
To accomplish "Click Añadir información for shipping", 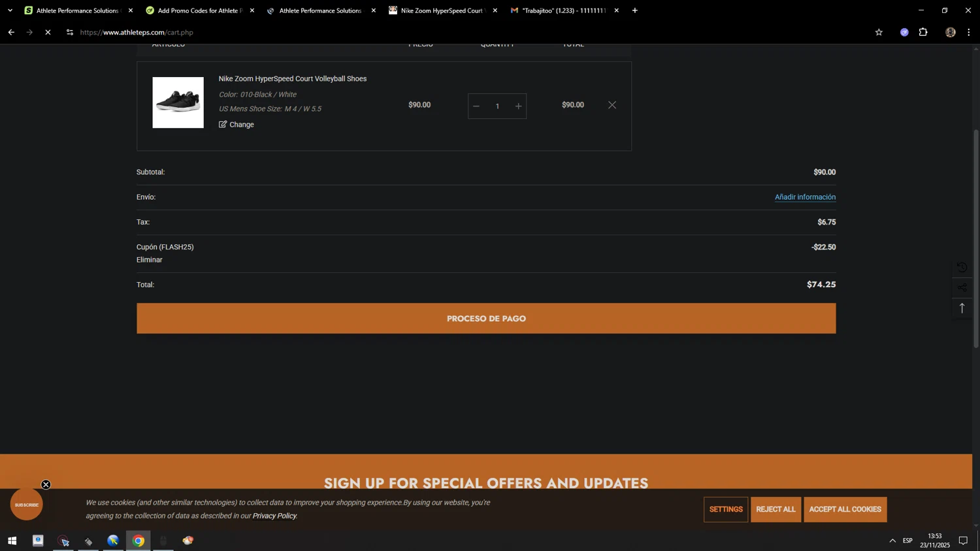I will 805,197.
